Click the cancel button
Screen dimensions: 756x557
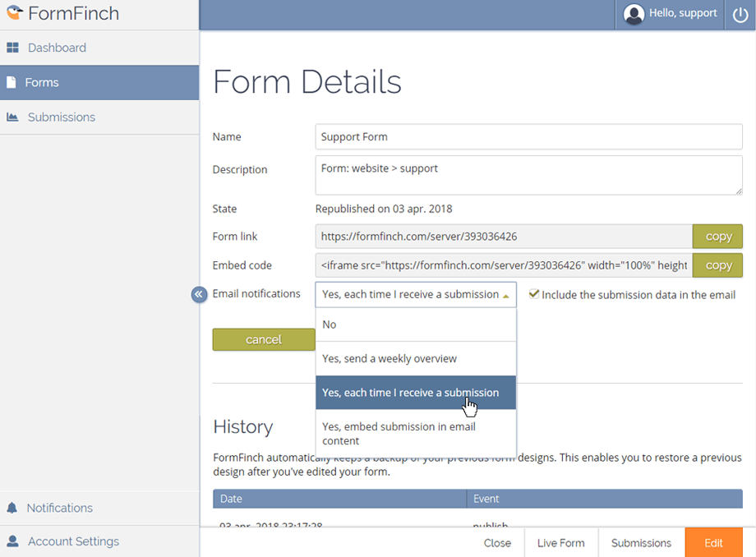click(x=264, y=339)
